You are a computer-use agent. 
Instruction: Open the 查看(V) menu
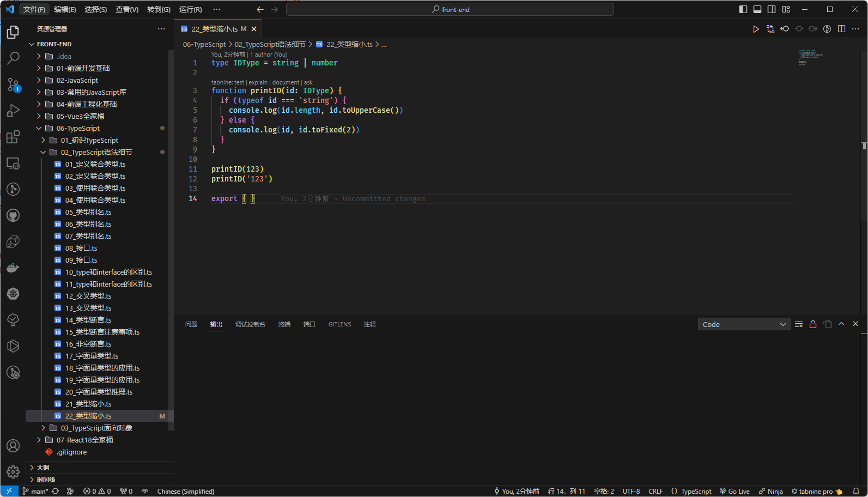point(127,9)
